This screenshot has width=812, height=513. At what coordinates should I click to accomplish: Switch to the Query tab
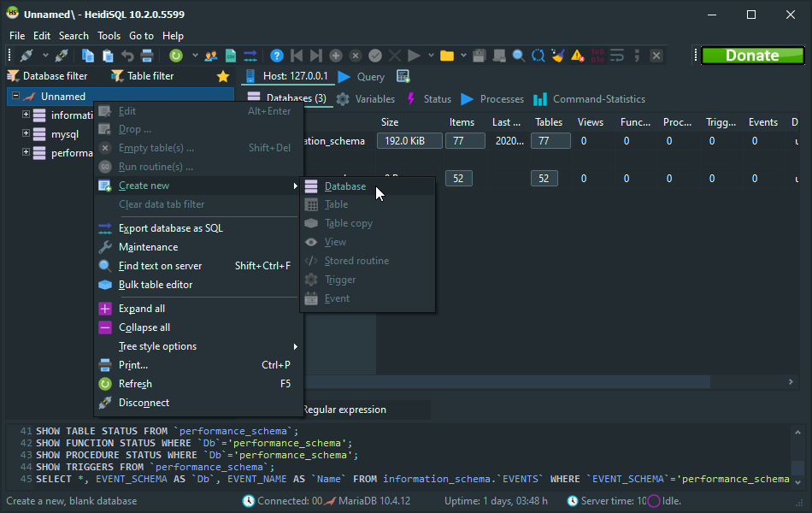(362, 77)
